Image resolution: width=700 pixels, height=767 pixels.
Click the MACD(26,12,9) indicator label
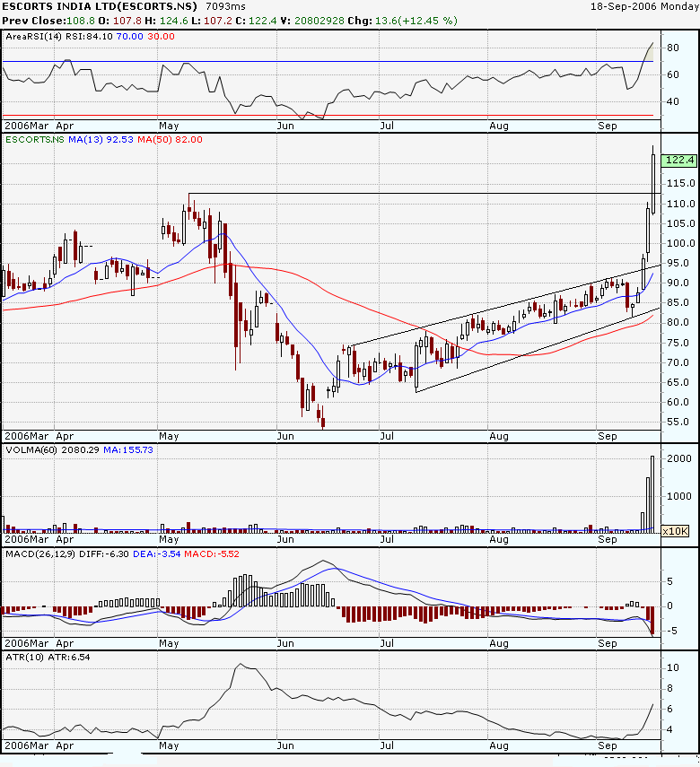pyautogui.click(x=40, y=553)
